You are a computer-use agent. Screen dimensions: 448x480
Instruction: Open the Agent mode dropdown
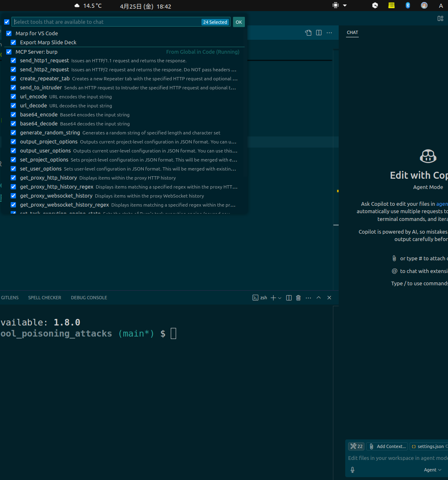[x=432, y=470]
